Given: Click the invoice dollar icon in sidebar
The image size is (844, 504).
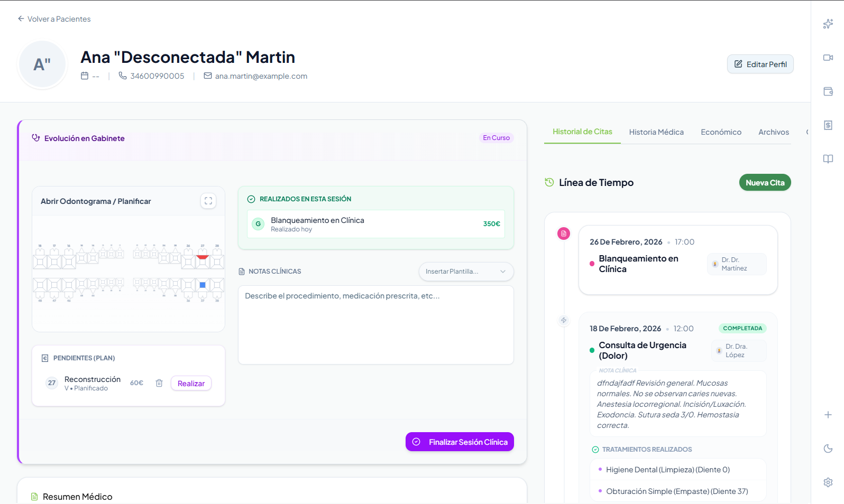Looking at the screenshot, I should (828, 125).
